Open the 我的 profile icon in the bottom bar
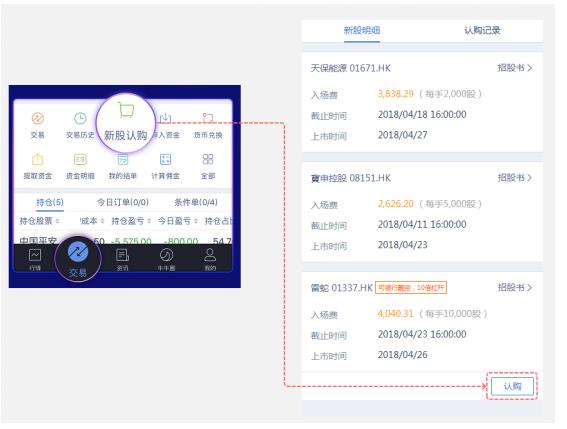 click(210, 255)
